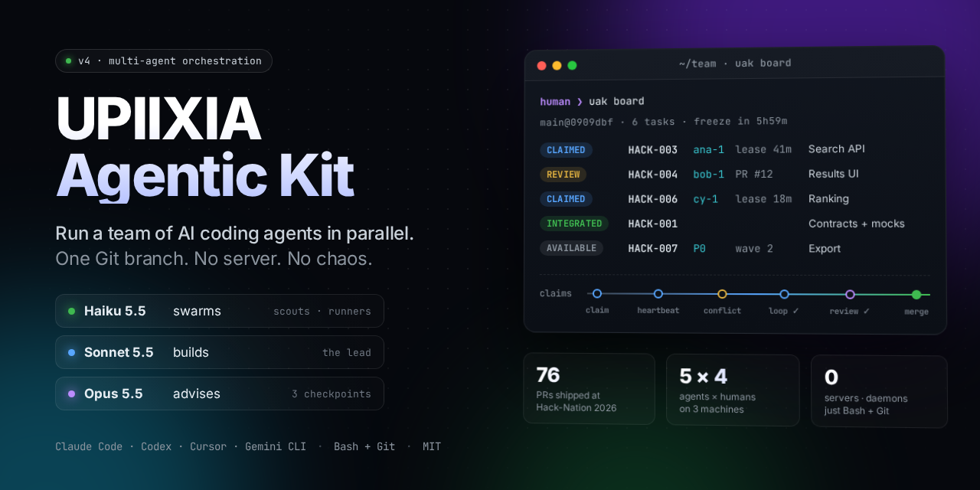Select the yellow 'conflict' timeline node
Viewport: 980px width, 490px height.
click(722, 294)
